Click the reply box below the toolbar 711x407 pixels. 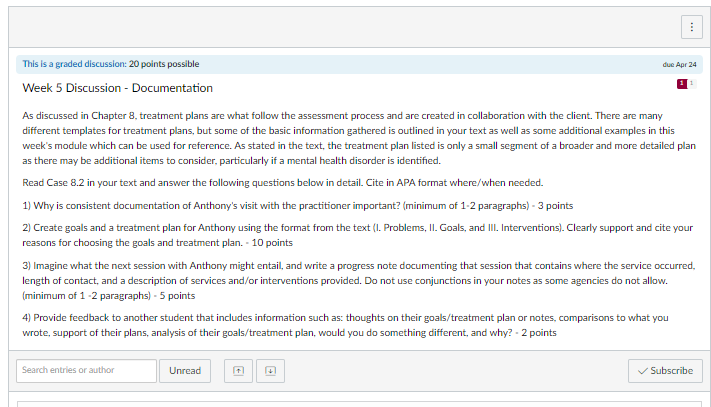[x=359, y=404]
